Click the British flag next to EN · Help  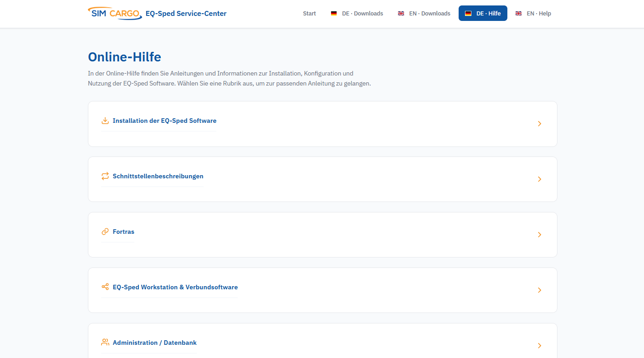point(518,13)
